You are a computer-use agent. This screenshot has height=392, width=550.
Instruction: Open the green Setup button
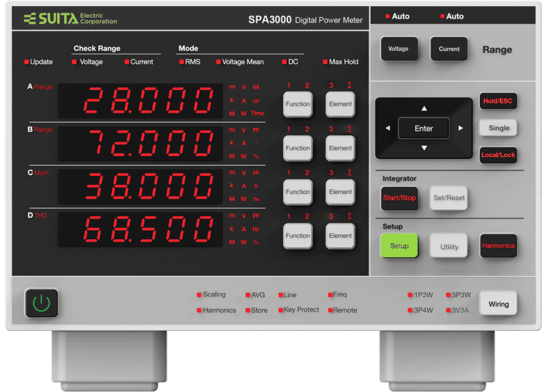(399, 246)
